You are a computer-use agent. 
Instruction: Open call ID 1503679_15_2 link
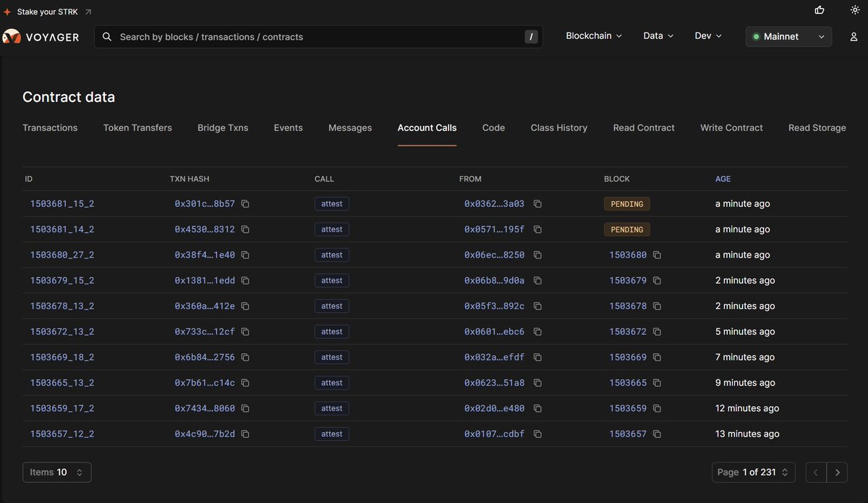(62, 281)
